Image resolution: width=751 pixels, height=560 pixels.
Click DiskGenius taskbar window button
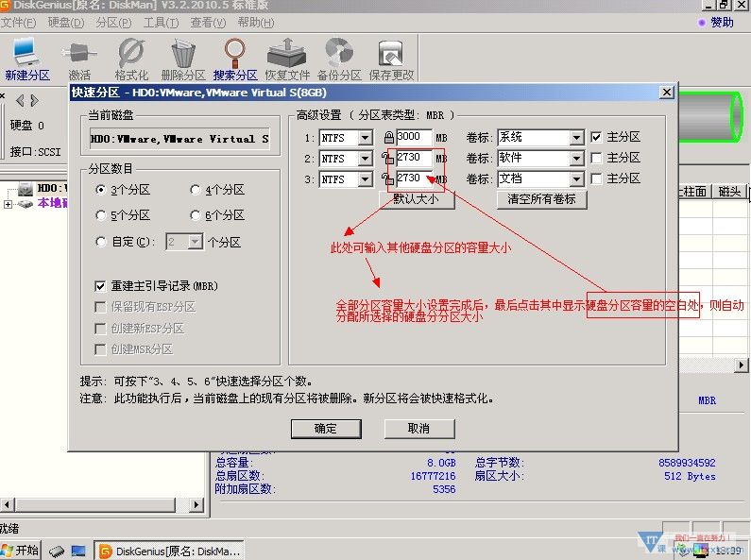point(168,551)
